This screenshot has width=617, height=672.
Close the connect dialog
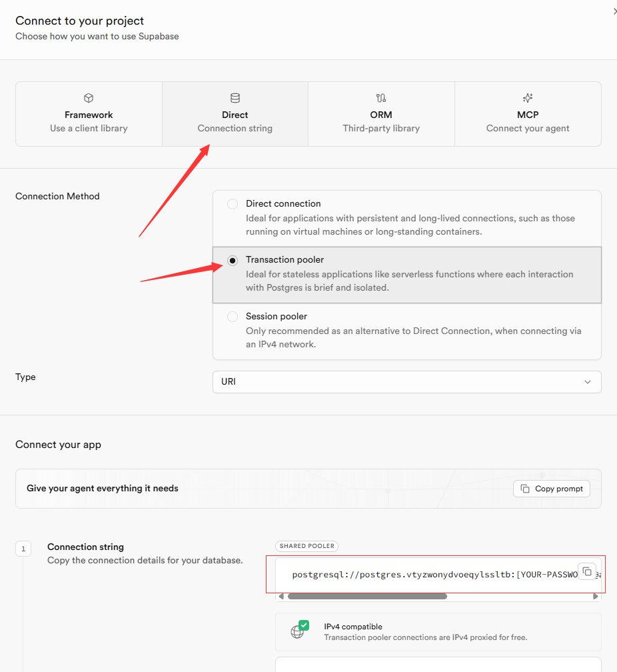pyautogui.click(x=614, y=11)
